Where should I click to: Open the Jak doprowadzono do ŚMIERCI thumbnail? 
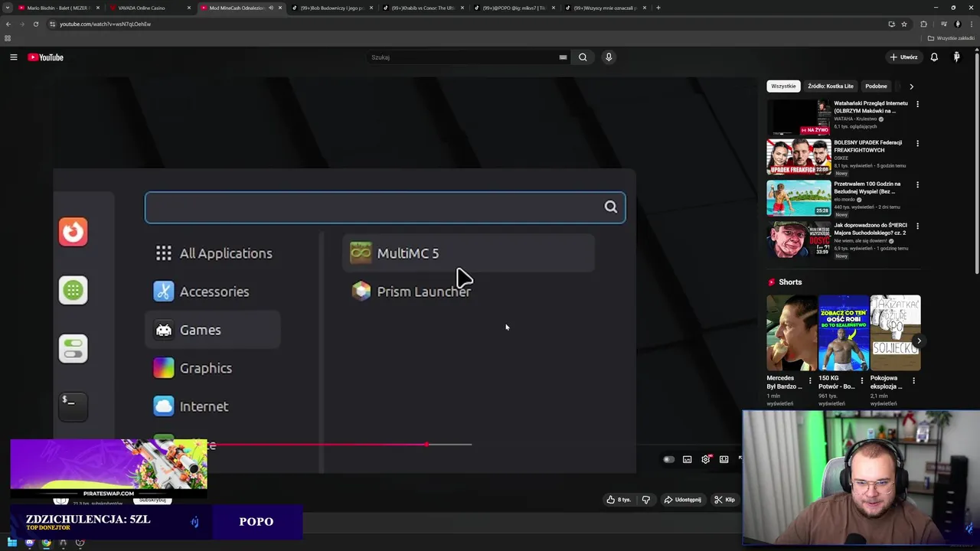click(799, 240)
